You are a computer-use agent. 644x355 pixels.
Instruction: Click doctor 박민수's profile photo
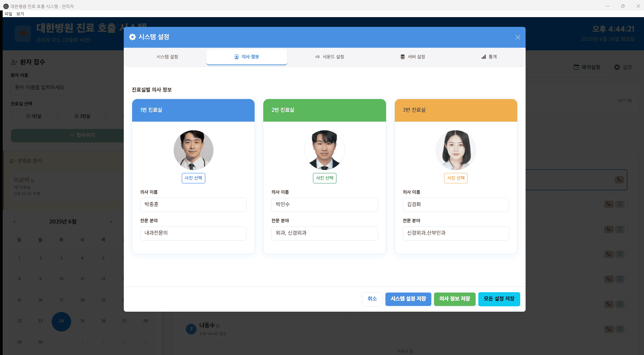[324, 150]
